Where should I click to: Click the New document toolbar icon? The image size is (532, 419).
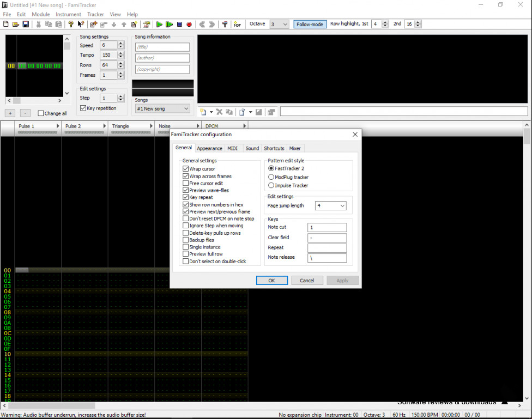tap(6, 24)
